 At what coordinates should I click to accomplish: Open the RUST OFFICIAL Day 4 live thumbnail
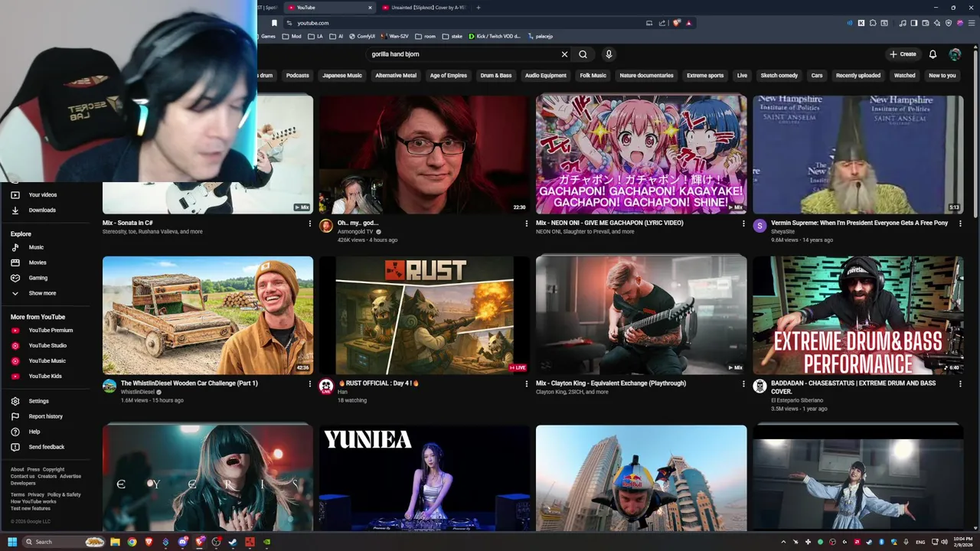tap(424, 315)
